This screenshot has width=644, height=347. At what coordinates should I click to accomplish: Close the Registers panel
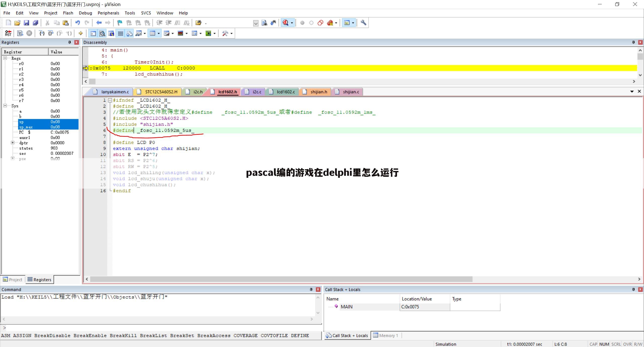tap(76, 42)
